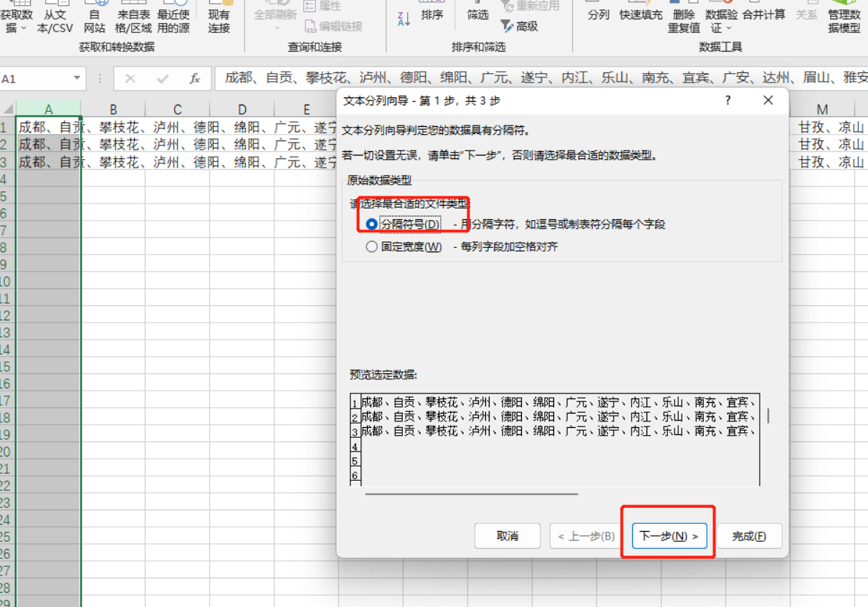Screen dimensions: 868x607
Task: Click the 取消 cancel button
Action: (507, 536)
